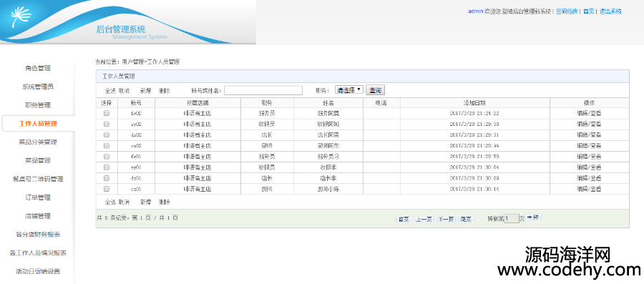Click the 电话 column header
This screenshot has height=284, width=644.
(x=381, y=102)
